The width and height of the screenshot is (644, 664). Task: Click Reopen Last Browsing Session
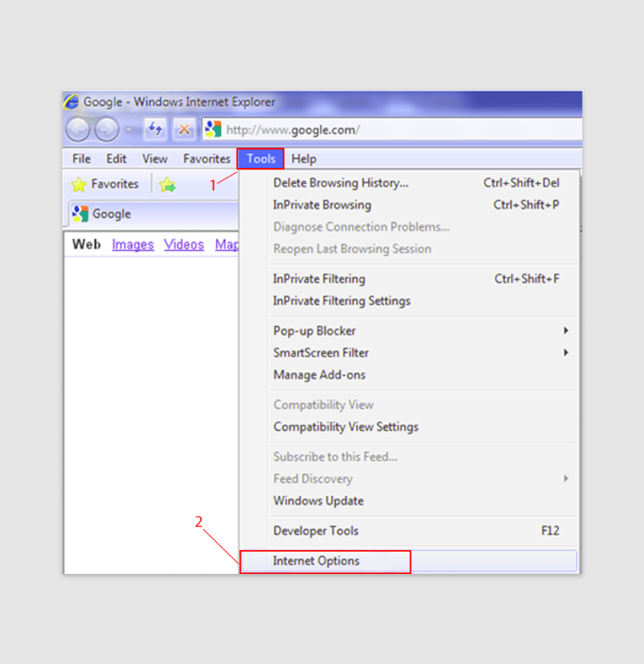click(x=409, y=249)
